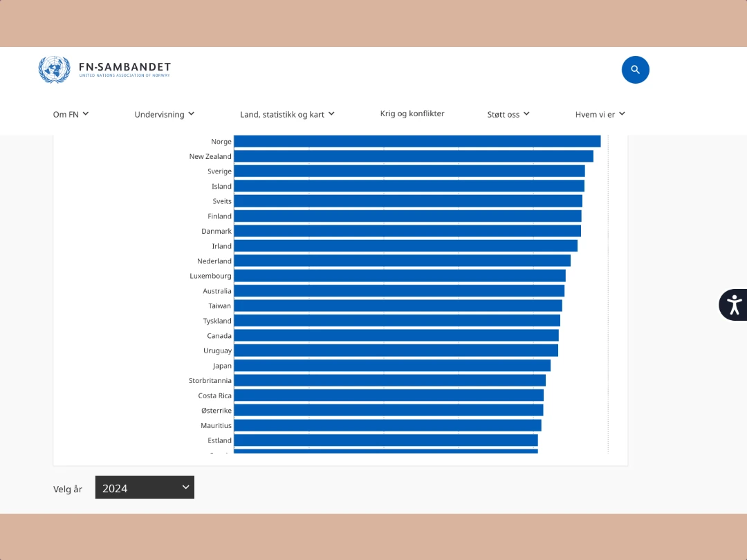Screen dimensions: 747x560
Task: Click the Storbritannia axis label
Action: click(x=210, y=380)
